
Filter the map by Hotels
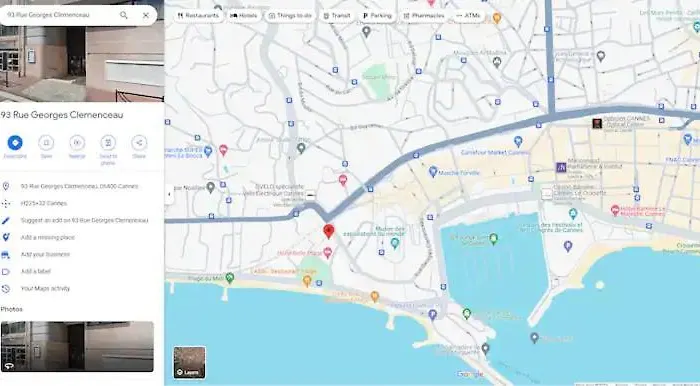pyautogui.click(x=244, y=16)
